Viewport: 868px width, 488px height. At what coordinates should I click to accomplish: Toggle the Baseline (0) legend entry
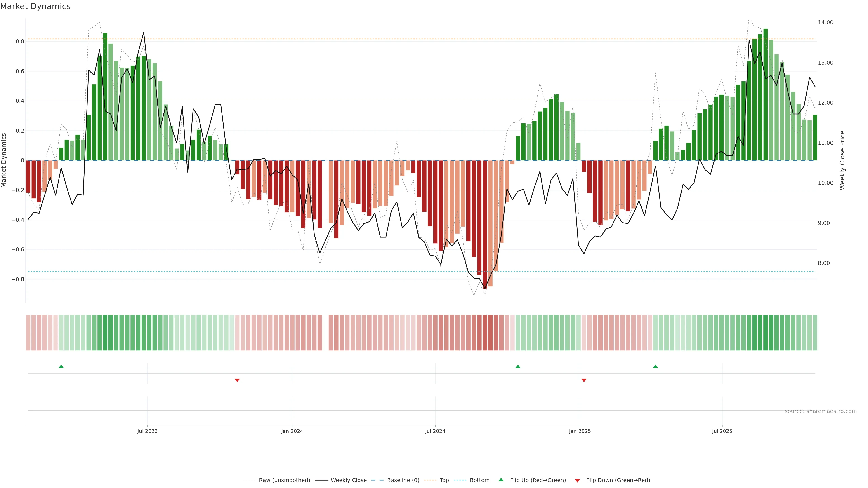pyautogui.click(x=403, y=480)
